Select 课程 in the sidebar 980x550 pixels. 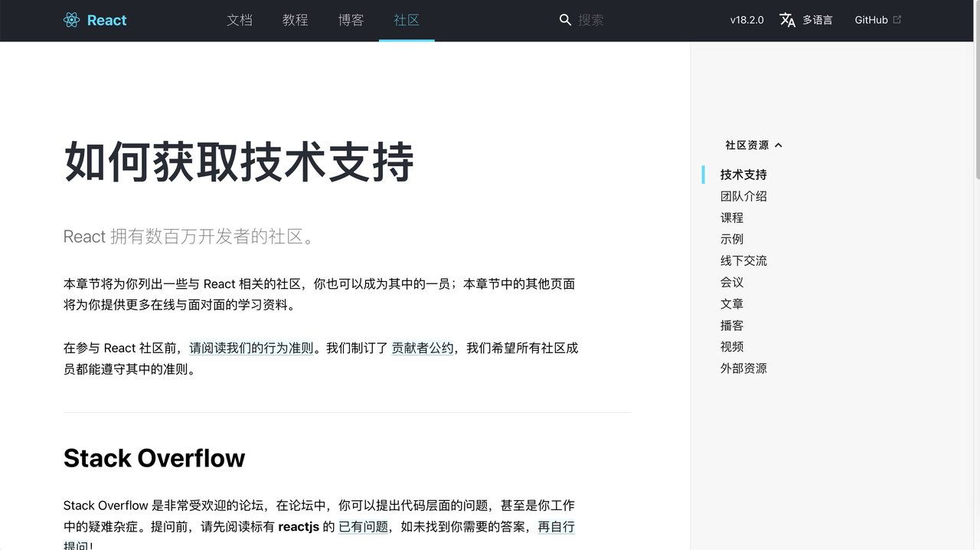(x=732, y=218)
